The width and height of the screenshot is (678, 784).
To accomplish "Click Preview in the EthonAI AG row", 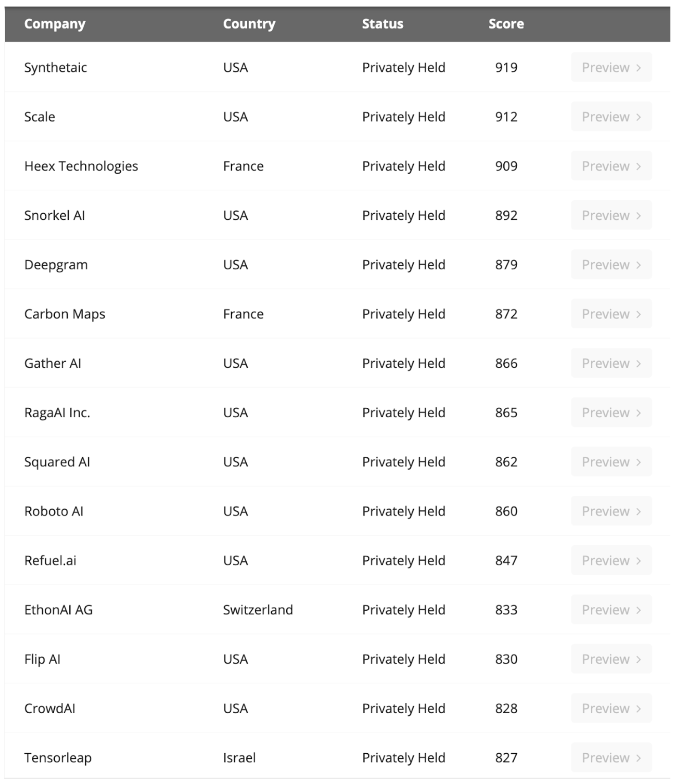I will tap(611, 610).
